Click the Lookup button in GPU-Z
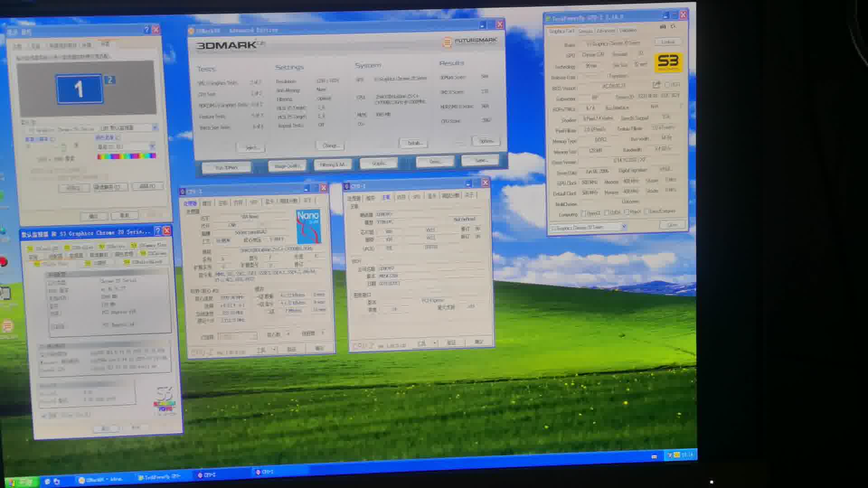This screenshot has height=488, width=868. [x=668, y=42]
